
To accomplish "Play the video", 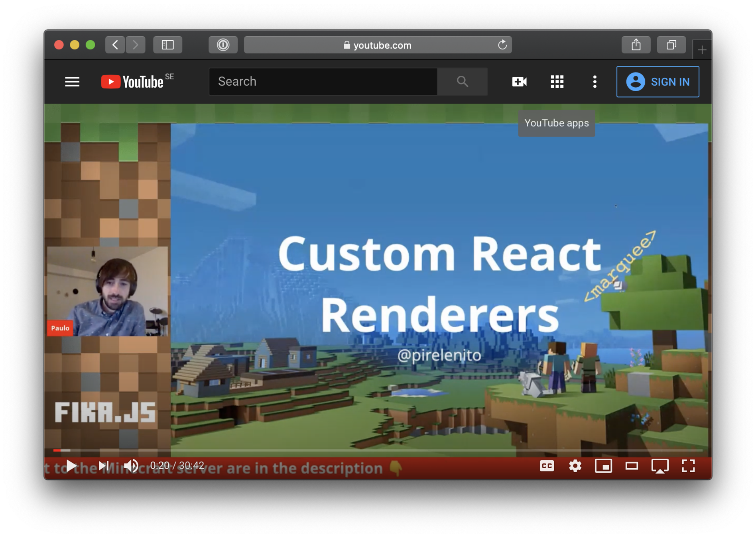I will coord(71,466).
